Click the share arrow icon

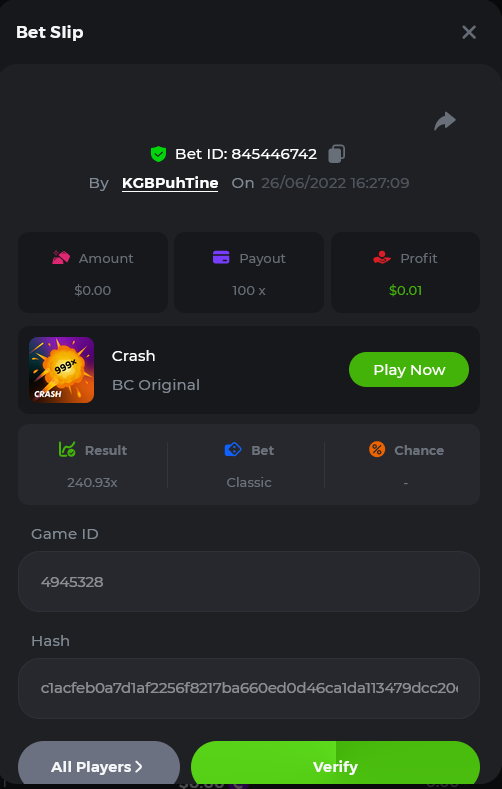coord(445,121)
